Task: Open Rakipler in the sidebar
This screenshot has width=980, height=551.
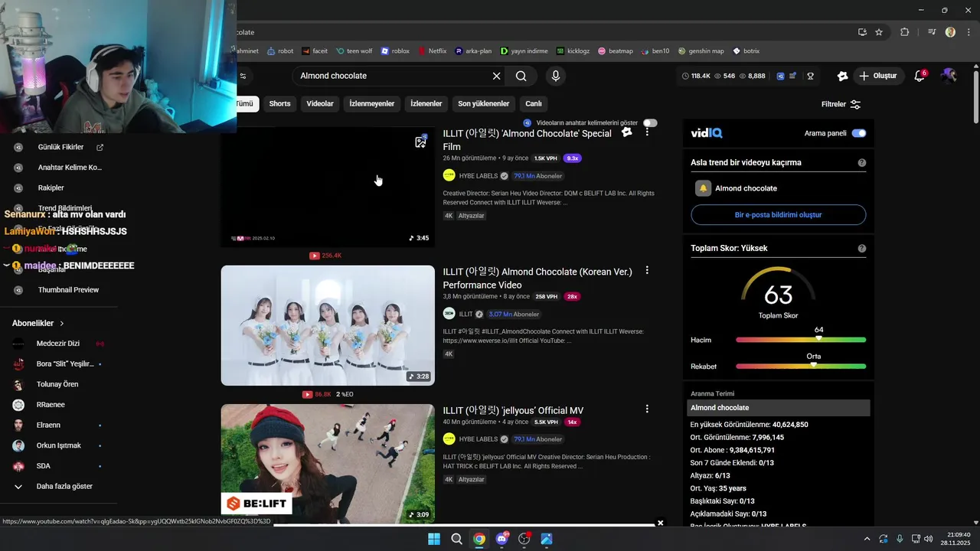Action: [51, 187]
